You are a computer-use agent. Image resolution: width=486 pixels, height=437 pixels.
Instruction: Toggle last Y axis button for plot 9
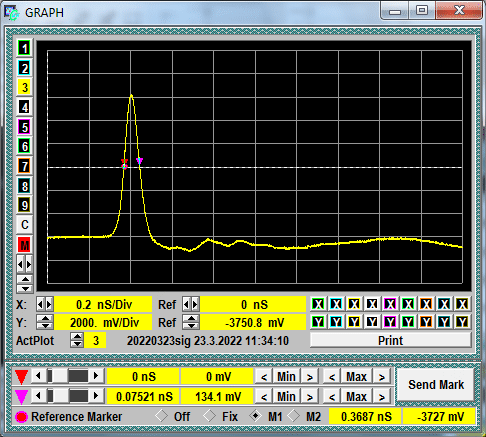click(462, 322)
